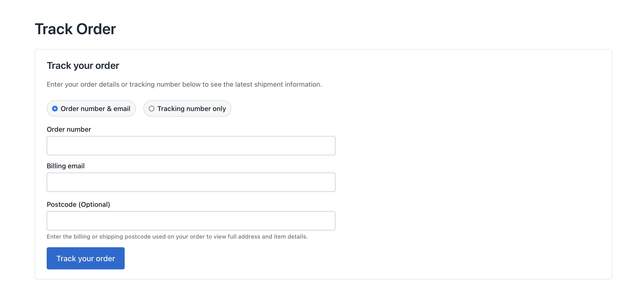Click inside the Order number field
The image size is (644, 299).
coord(191,145)
